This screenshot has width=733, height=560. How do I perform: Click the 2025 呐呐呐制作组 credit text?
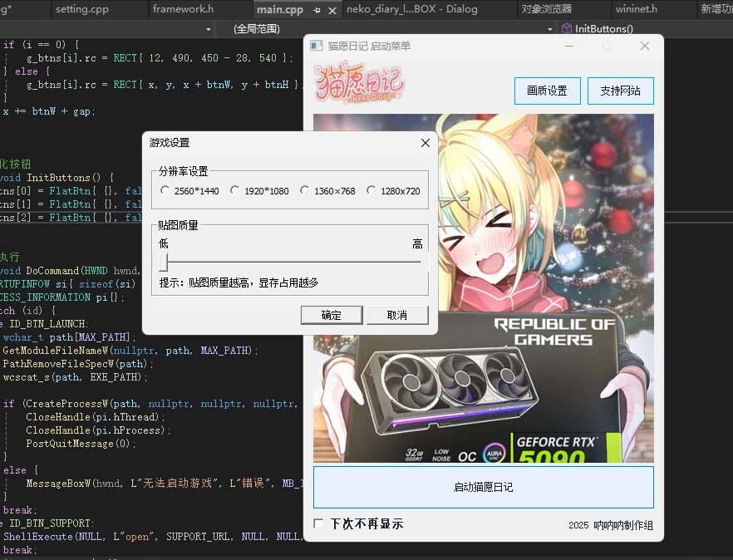coord(611,525)
